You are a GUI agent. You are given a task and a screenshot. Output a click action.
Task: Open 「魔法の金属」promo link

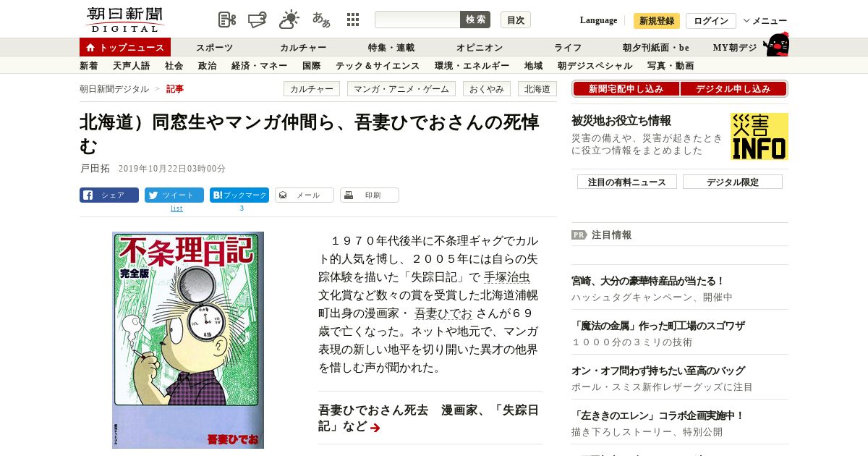658,326
